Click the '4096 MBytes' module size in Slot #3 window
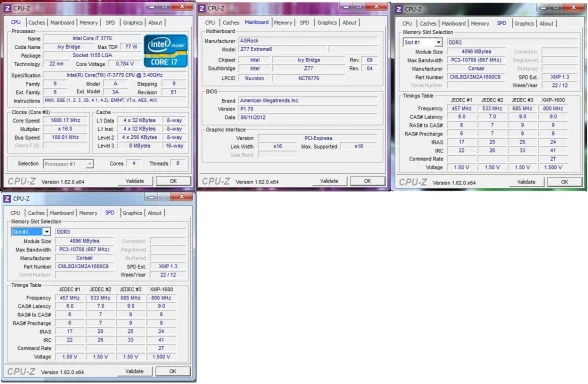The width and height of the screenshot is (588, 384). 84,241
